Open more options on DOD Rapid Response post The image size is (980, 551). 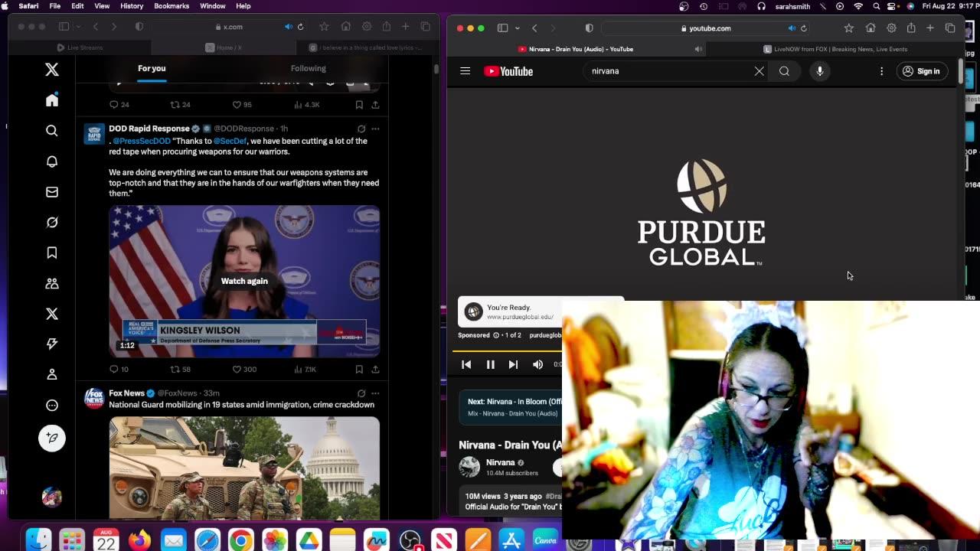click(x=375, y=129)
